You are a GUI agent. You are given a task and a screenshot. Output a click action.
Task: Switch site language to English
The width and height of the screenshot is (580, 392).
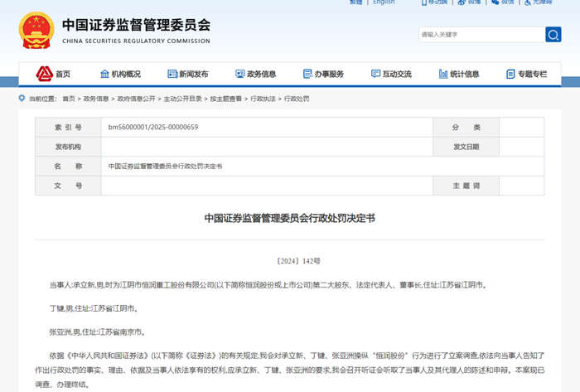[384, 2]
